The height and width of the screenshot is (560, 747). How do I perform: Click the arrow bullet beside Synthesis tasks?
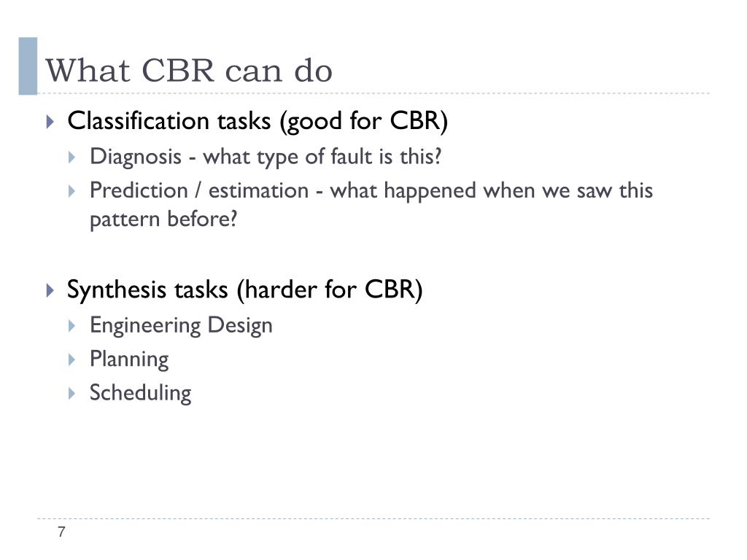click(x=50, y=290)
